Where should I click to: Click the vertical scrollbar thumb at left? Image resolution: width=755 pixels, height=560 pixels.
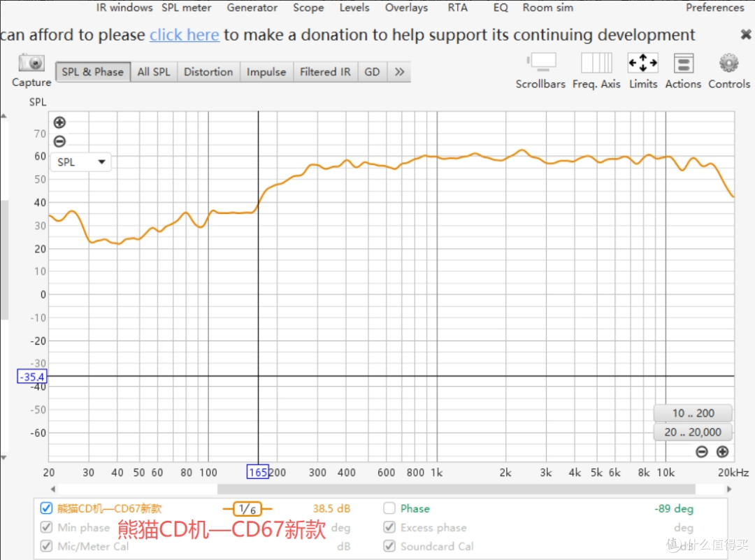coord(4,260)
